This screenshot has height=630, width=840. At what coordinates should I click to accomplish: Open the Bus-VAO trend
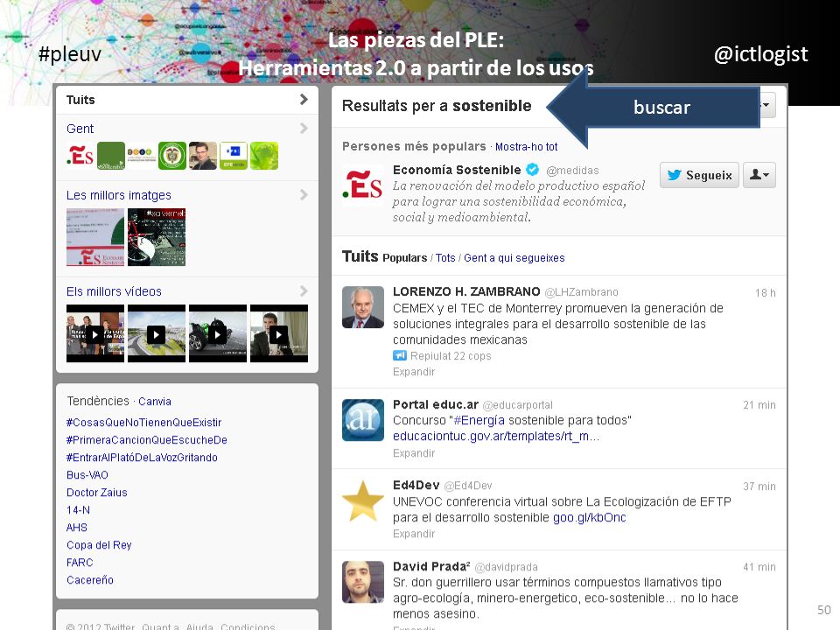(x=87, y=474)
